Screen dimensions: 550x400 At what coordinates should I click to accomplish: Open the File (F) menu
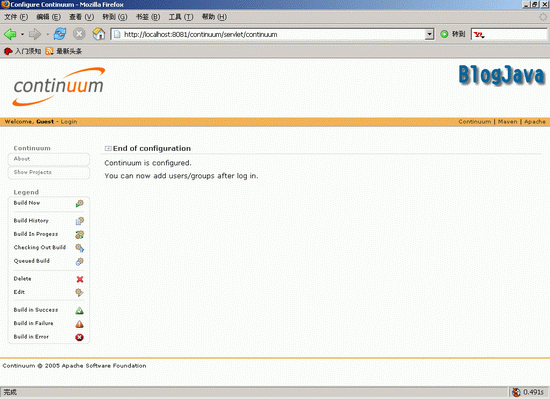pos(16,17)
